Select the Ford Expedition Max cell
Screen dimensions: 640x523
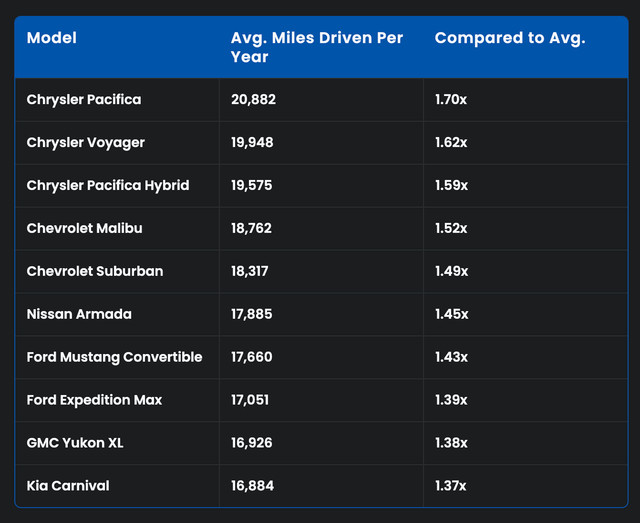tap(94, 400)
